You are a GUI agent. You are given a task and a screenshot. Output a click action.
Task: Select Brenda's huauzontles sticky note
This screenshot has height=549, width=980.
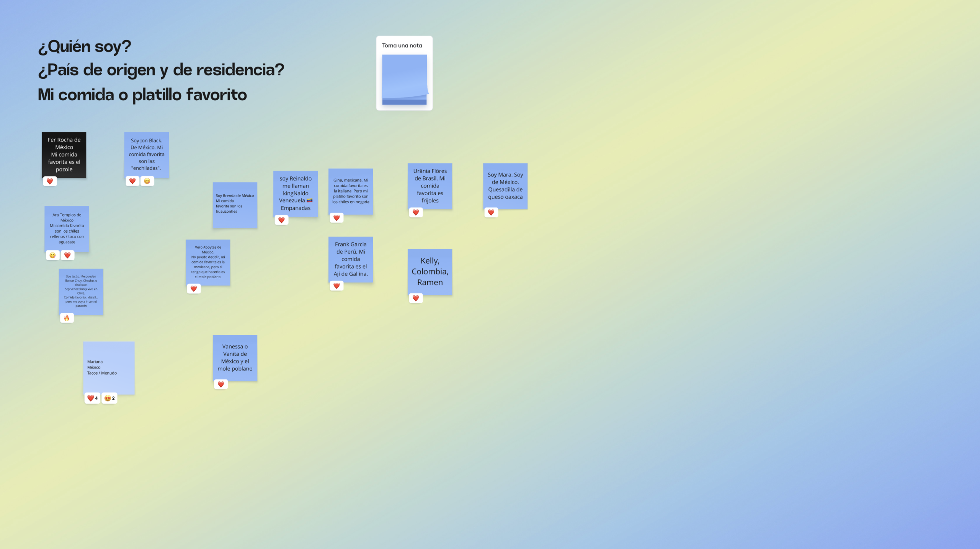(235, 205)
